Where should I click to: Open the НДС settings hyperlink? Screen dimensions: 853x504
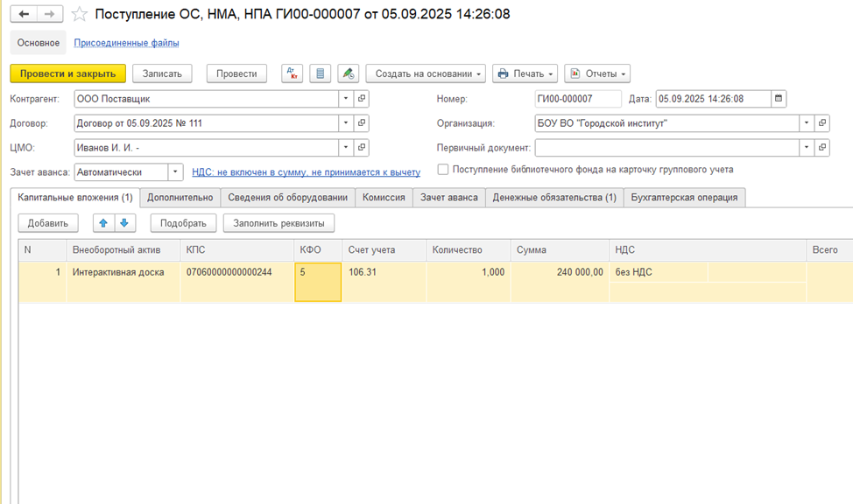(x=307, y=172)
